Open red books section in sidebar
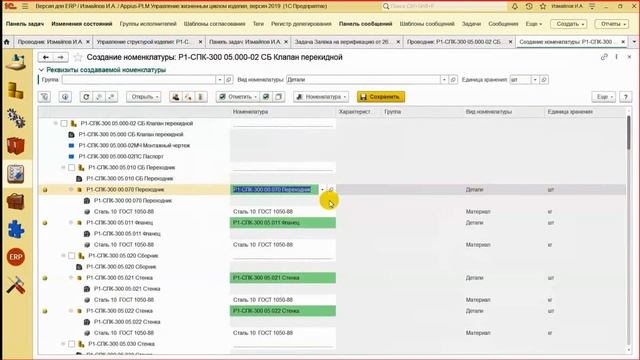 click(16, 146)
